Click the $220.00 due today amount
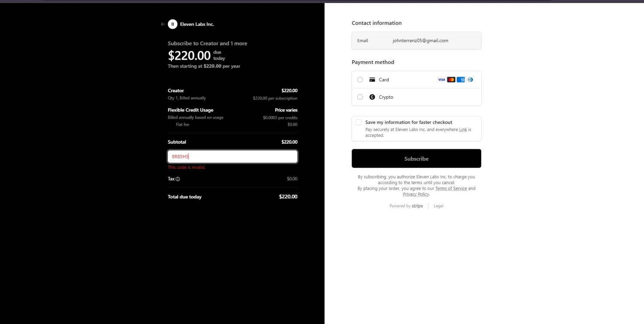 [189, 55]
